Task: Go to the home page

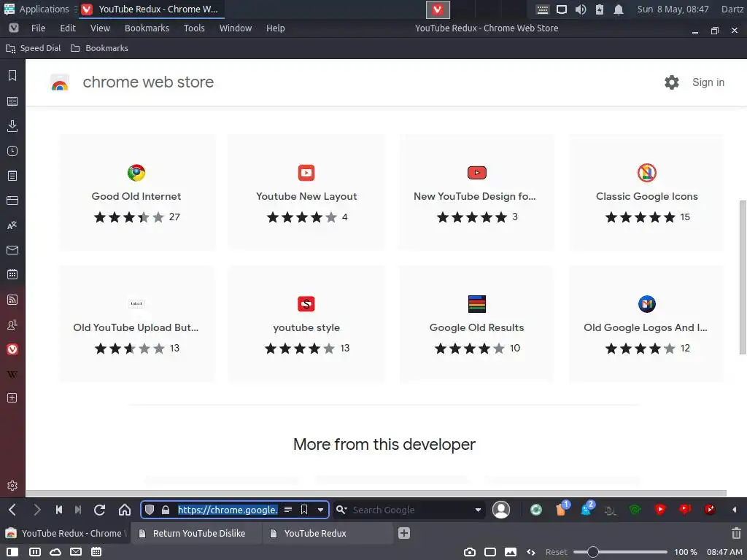Action: [x=124, y=510]
